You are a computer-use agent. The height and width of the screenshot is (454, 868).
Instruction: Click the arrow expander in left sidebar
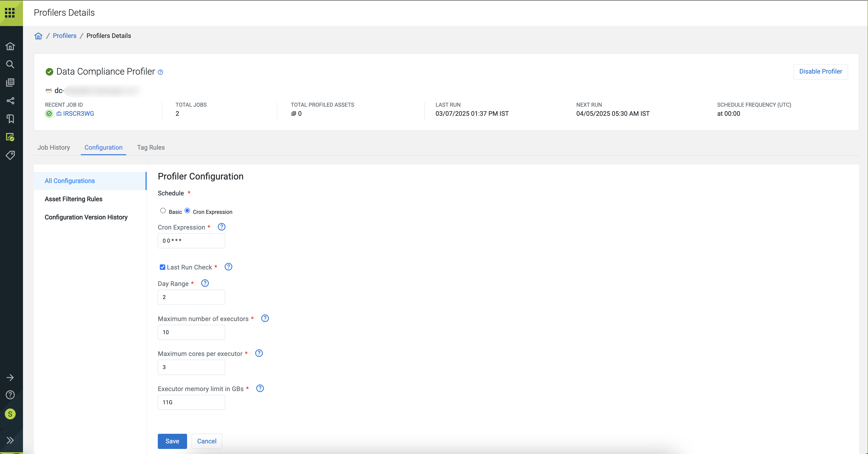[10, 377]
